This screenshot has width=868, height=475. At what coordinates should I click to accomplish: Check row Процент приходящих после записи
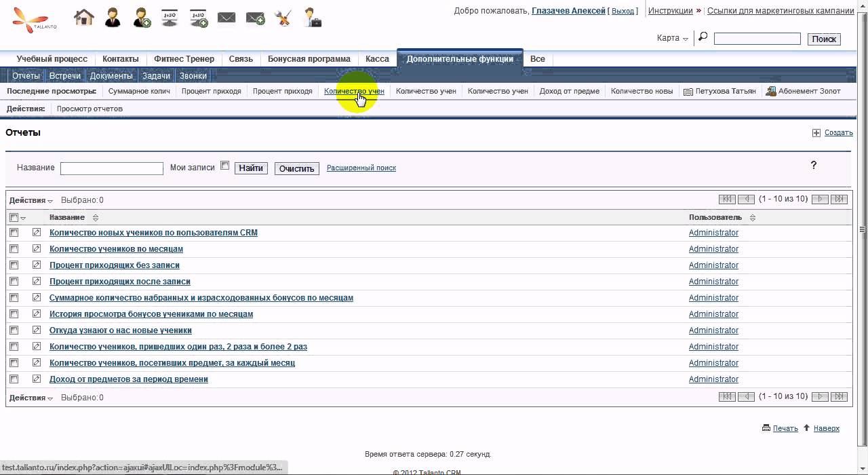coord(14,282)
